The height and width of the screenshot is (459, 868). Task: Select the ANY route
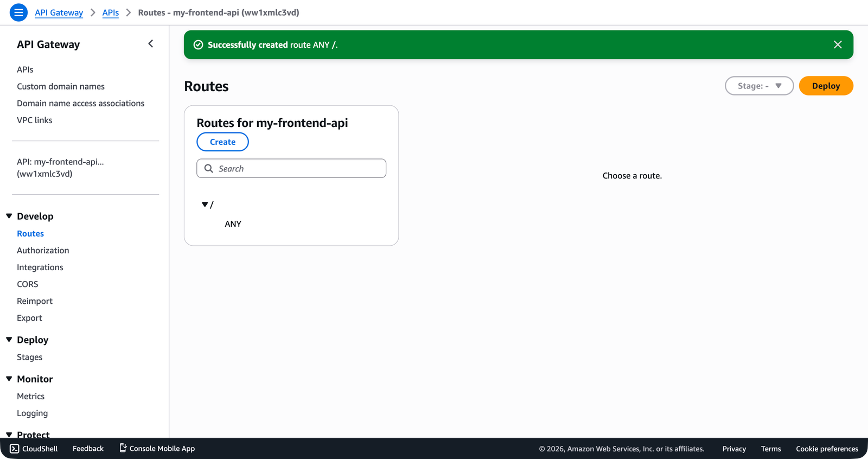233,224
